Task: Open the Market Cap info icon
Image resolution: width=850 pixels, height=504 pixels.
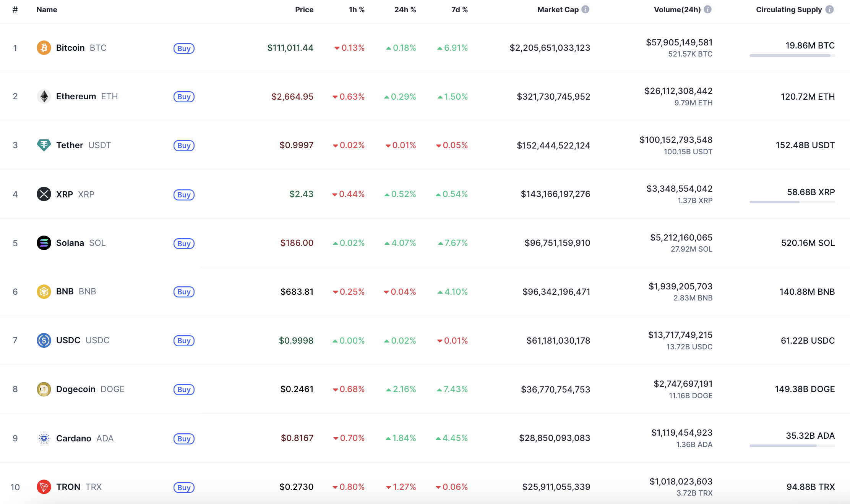Action: pos(586,10)
